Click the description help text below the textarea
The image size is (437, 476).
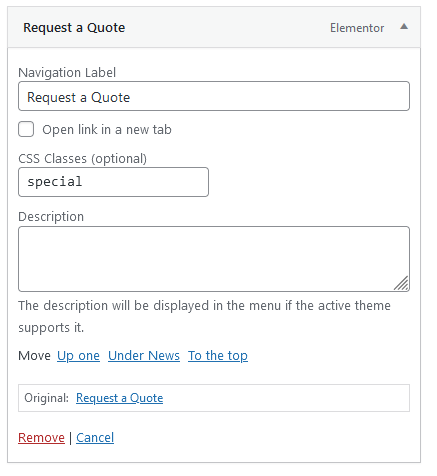pyautogui.click(x=204, y=316)
